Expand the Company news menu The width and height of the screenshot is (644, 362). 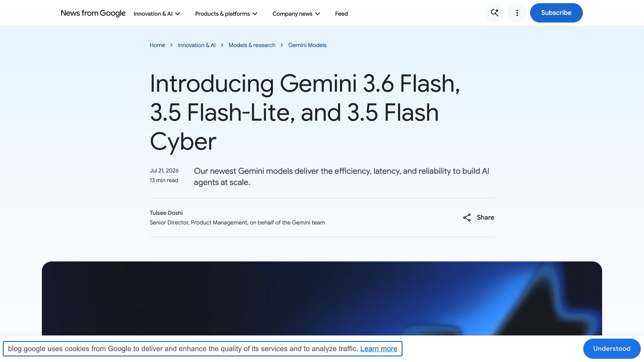[296, 14]
